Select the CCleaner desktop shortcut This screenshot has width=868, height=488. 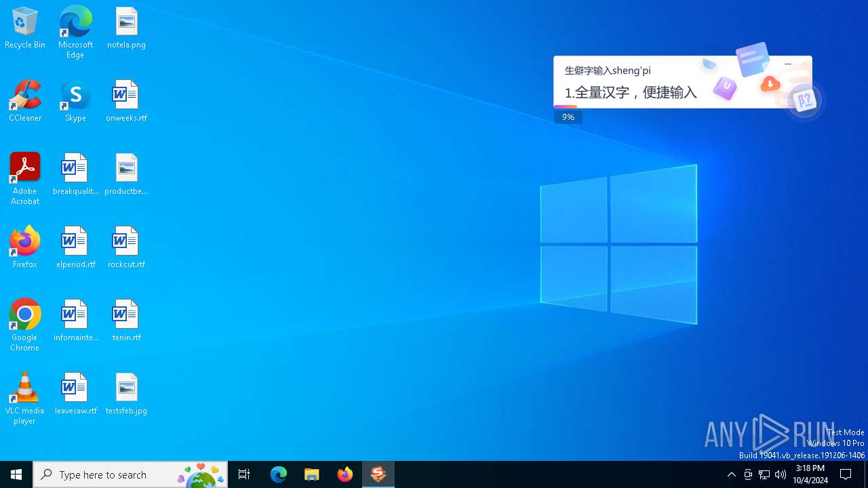click(x=25, y=101)
